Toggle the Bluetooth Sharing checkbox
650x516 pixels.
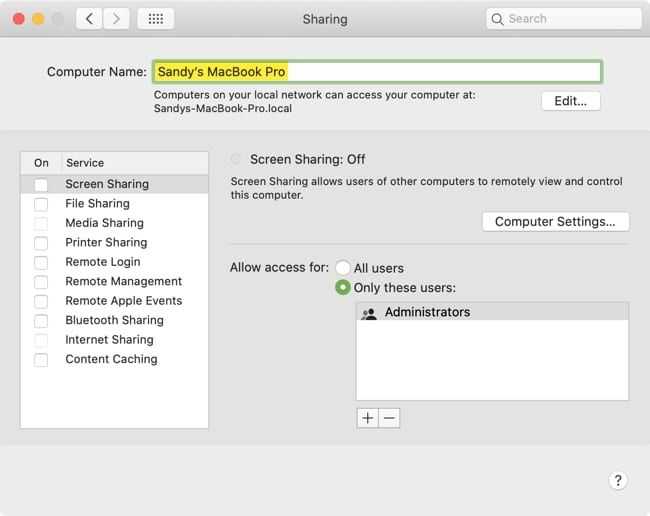41,321
